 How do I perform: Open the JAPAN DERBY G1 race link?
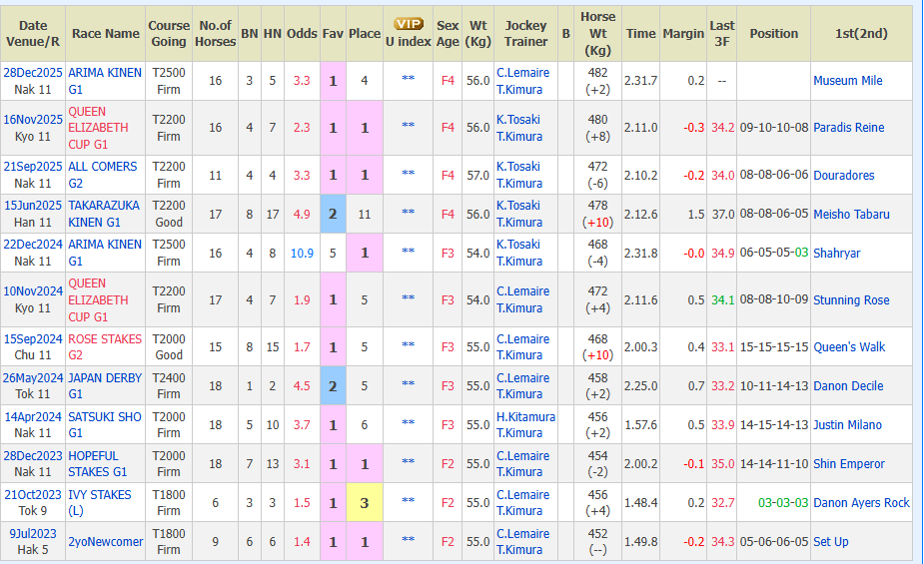[x=105, y=385]
